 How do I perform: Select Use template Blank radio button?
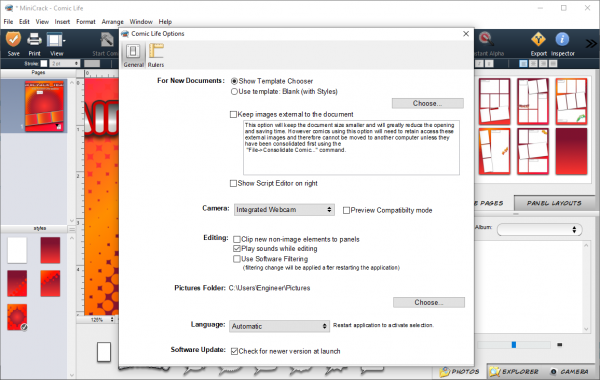[x=234, y=91]
